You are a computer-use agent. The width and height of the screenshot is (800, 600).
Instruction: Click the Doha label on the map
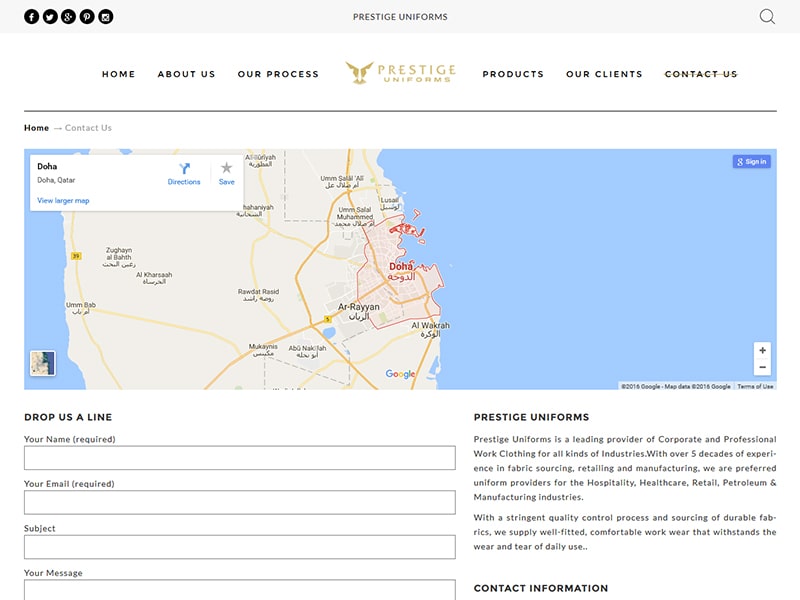(x=401, y=271)
